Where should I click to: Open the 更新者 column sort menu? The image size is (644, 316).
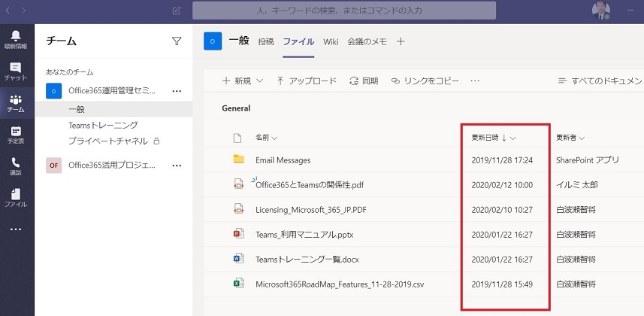(x=570, y=138)
